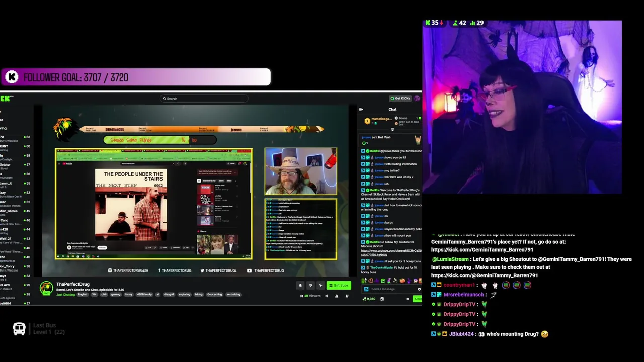The width and height of the screenshot is (644, 362).
Task: Click the Kick search field
Action: point(204,99)
